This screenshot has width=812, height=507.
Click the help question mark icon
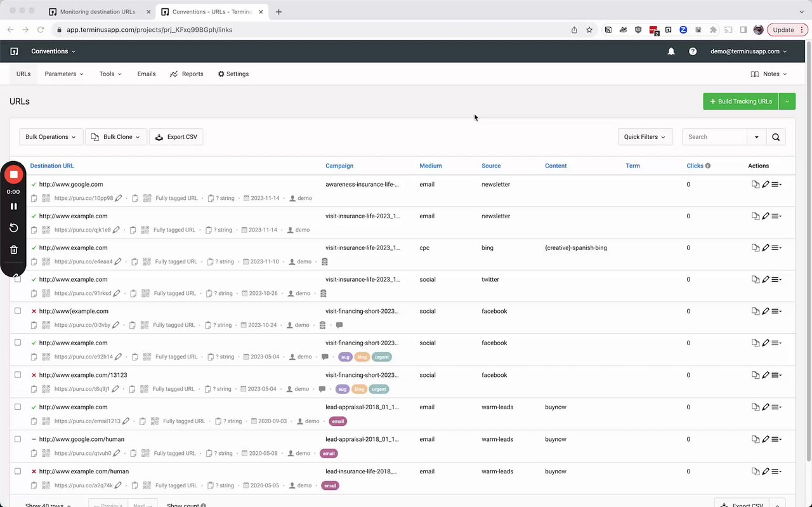[693, 51]
